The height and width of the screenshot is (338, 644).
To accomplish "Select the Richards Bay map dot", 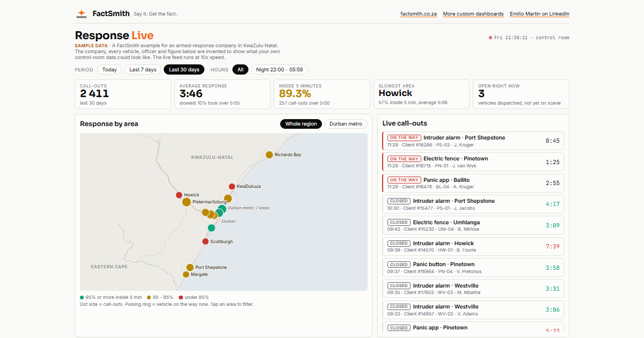I will coord(269,155).
